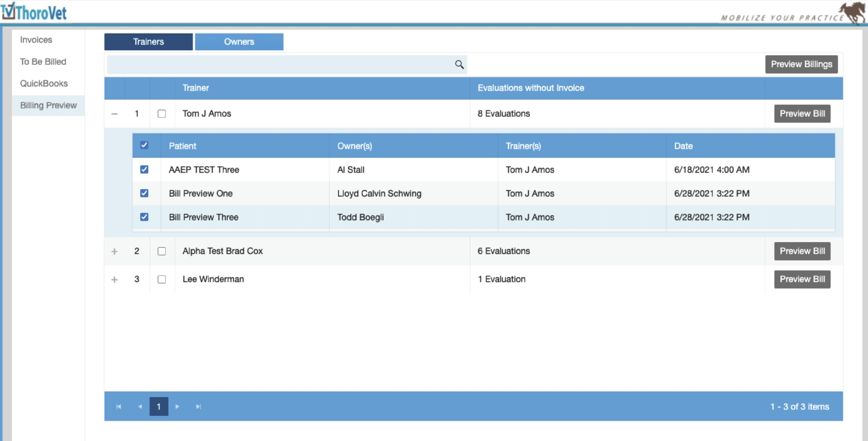Expand the Alpha Test Brad Cox row
The image size is (868, 441).
click(115, 251)
